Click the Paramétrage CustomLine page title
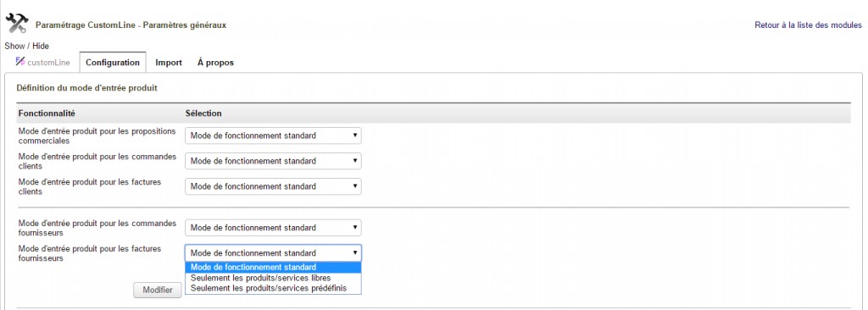 pyautogui.click(x=131, y=25)
